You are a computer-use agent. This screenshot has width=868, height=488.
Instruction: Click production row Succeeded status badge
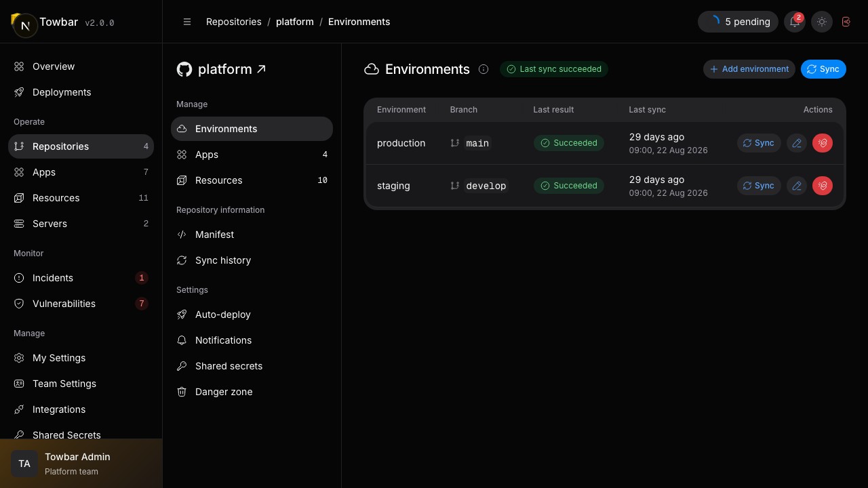569,143
